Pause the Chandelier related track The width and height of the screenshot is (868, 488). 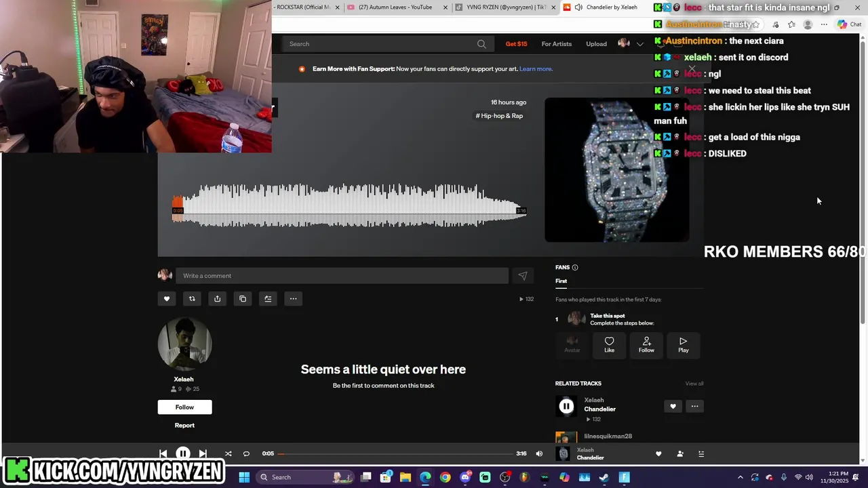click(x=566, y=407)
